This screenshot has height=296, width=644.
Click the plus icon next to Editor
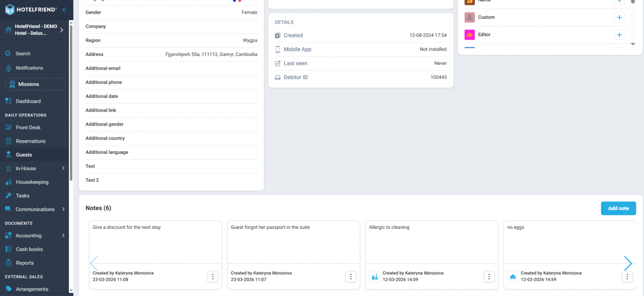tap(619, 35)
